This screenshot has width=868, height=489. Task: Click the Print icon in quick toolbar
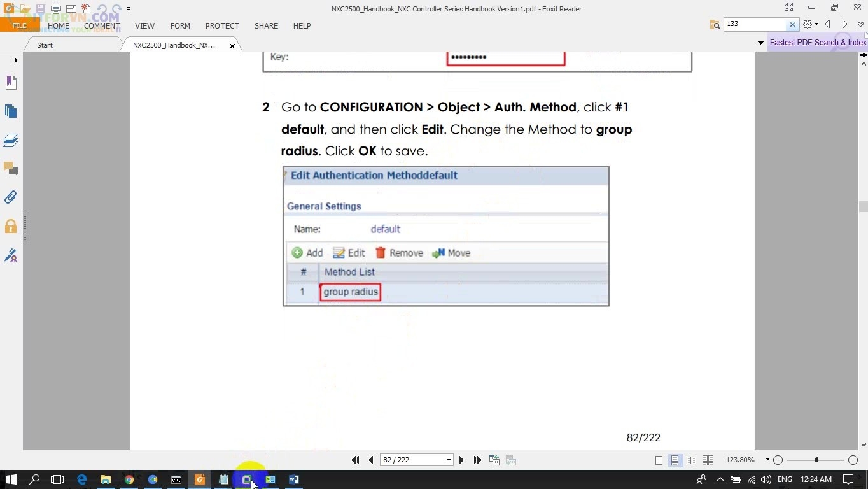[56, 9]
